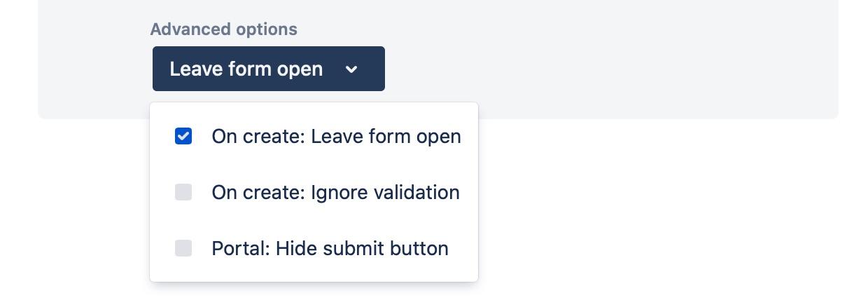
Task: Uncheck the blue checkmark for Leave form open
Action: 183,136
